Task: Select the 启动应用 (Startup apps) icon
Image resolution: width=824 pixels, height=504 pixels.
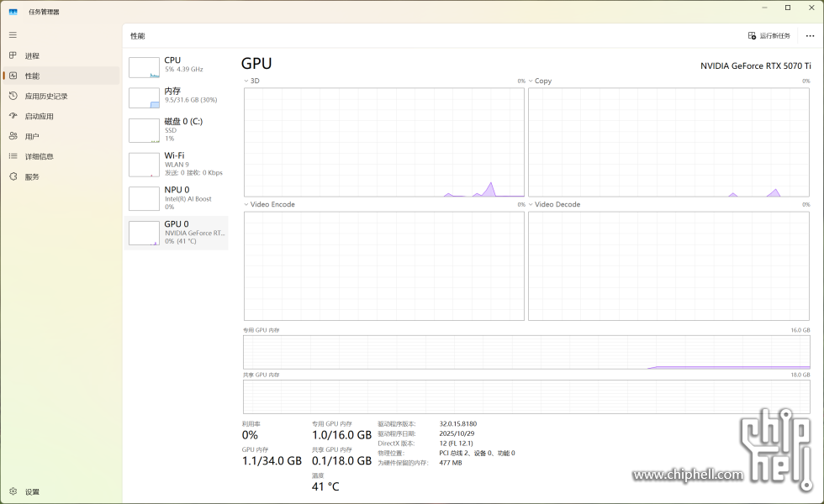Action: (13, 117)
